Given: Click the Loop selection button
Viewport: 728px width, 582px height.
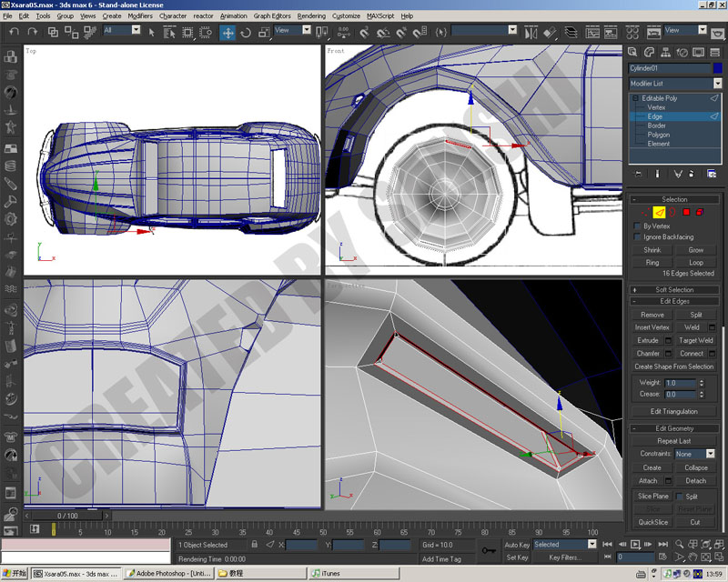Looking at the screenshot, I should point(696,262).
